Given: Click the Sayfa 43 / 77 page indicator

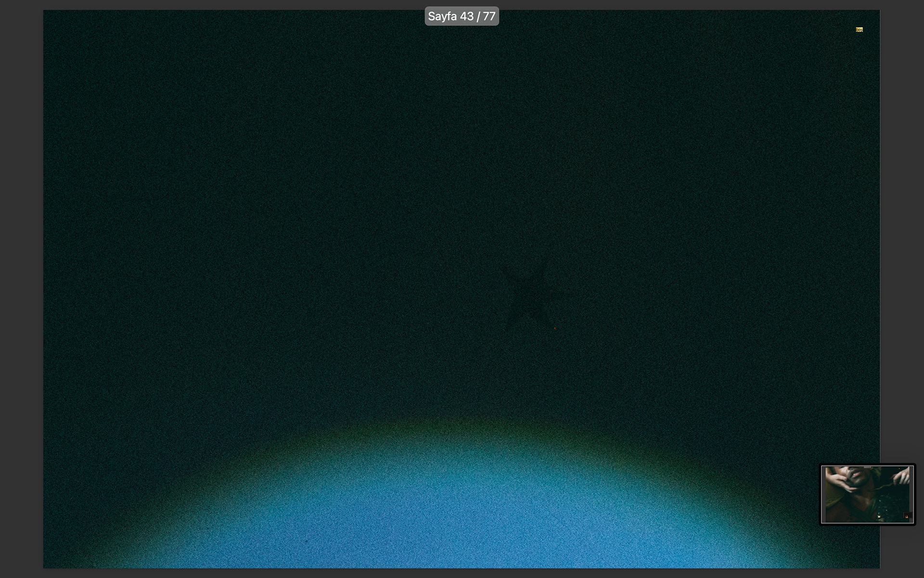Looking at the screenshot, I should coord(462,16).
